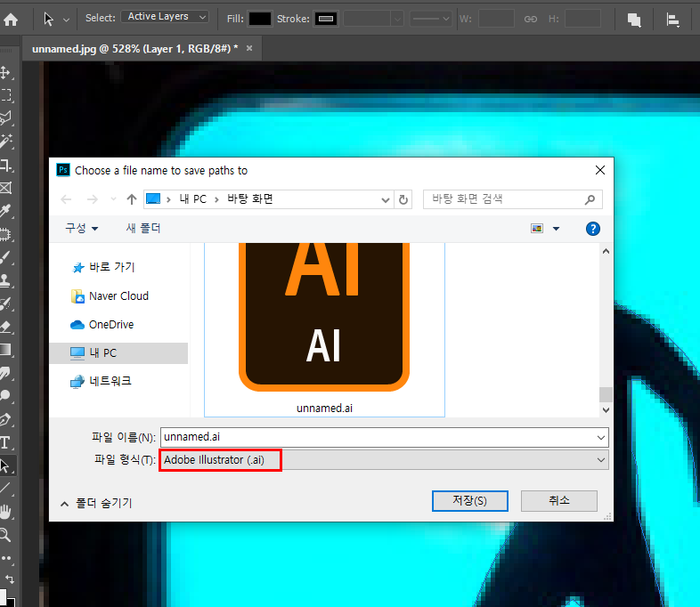
Task: Click the shape width W field
Action: (496, 20)
